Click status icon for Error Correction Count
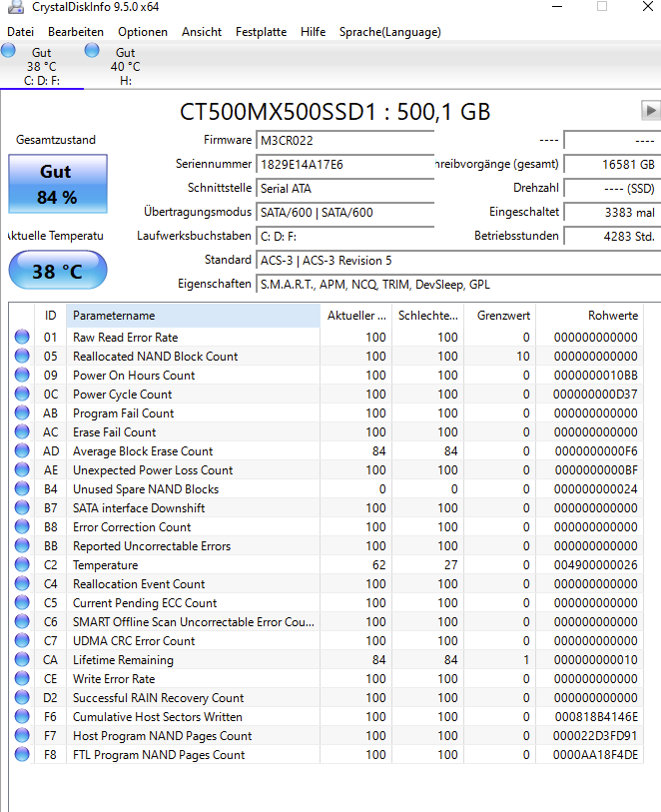 point(22,527)
